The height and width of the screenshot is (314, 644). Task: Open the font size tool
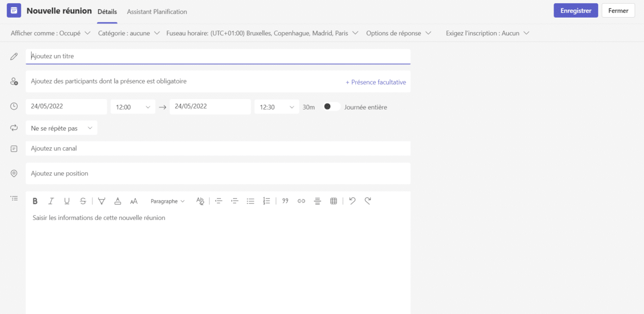[134, 201]
